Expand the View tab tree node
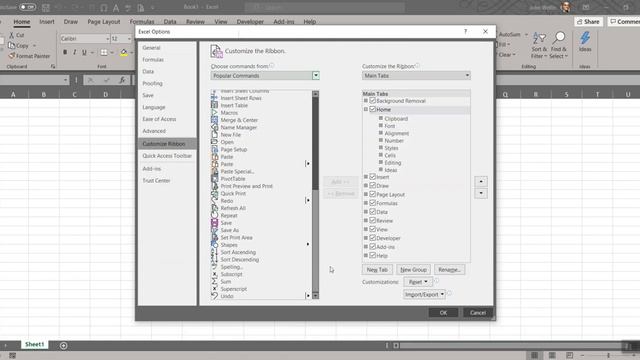 pos(366,229)
